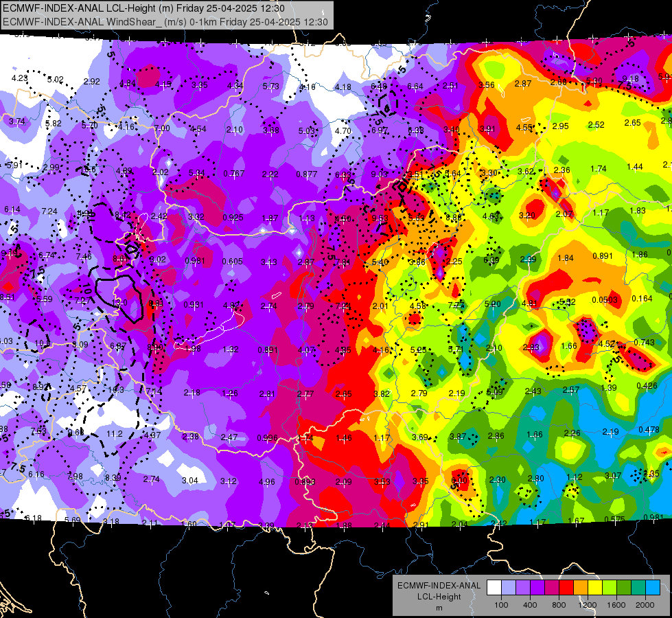Click the wind shear value '9.18'
This screenshot has width=672, height=618.
point(630,78)
